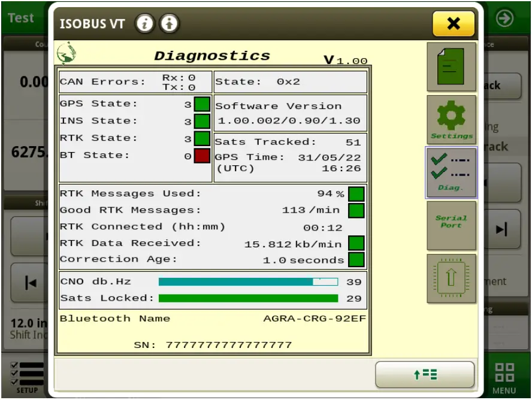This screenshot has height=400, width=532.
Task: Open the Serial Port softkey
Action: tap(451, 226)
